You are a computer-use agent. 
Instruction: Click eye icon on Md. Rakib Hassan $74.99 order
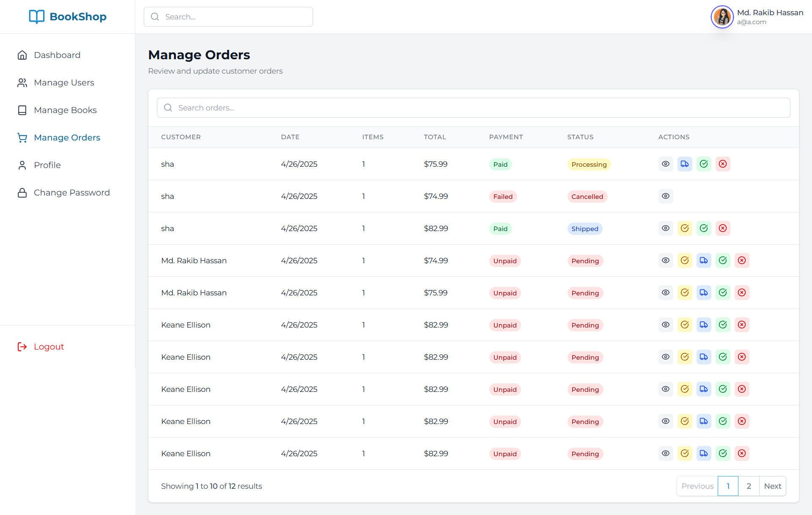[x=665, y=261]
